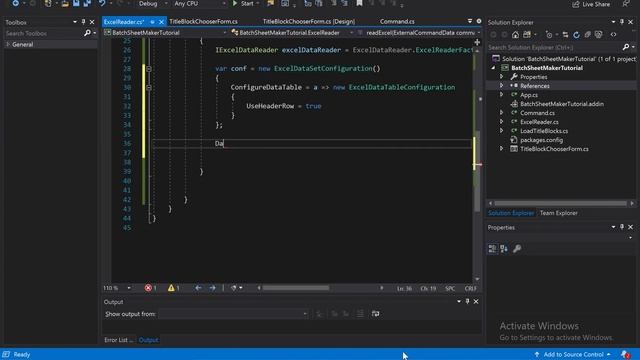This screenshot has height=360, width=640.
Task: Click Categorized icon in Properties panel
Action: 492,249
